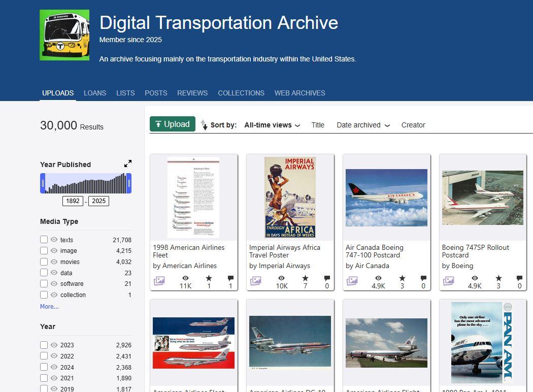Hide software results using its eye toggle
The height and width of the screenshot is (392, 533).
point(54,283)
